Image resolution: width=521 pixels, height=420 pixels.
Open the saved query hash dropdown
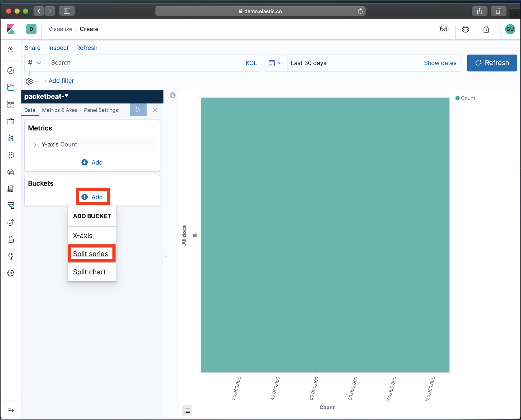coord(35,63)
